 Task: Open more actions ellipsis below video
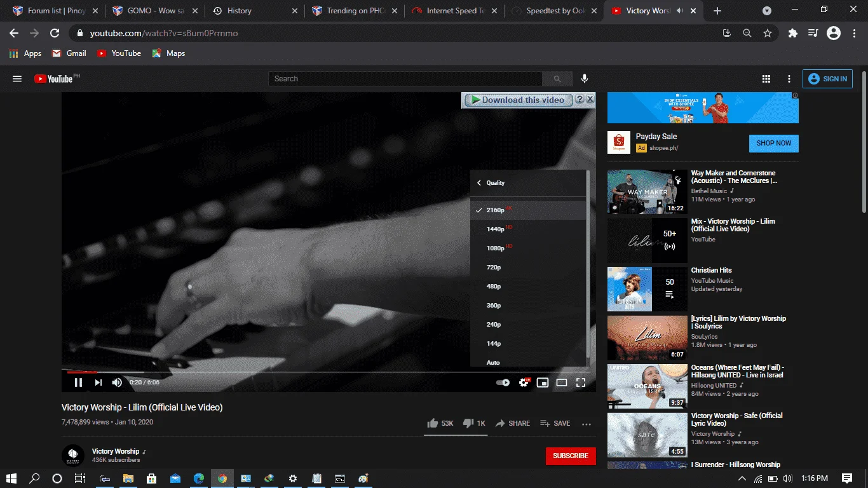point(587,424)
